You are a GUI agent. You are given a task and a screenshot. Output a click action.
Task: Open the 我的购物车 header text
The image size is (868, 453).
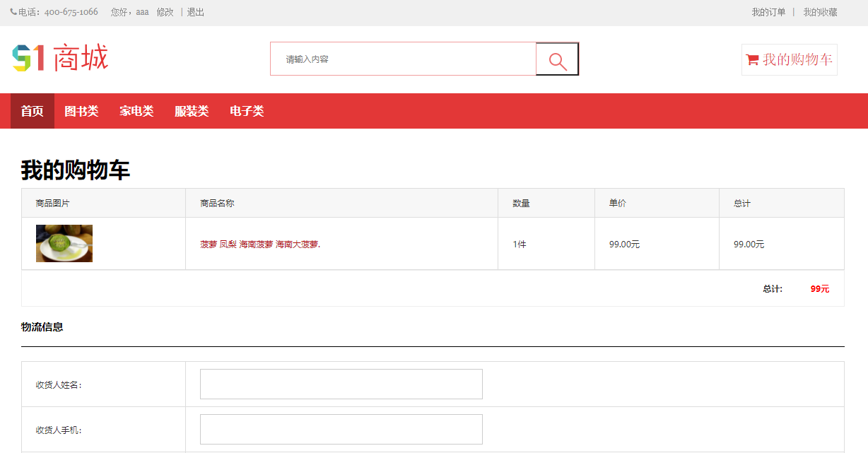(x=797, y=59)
